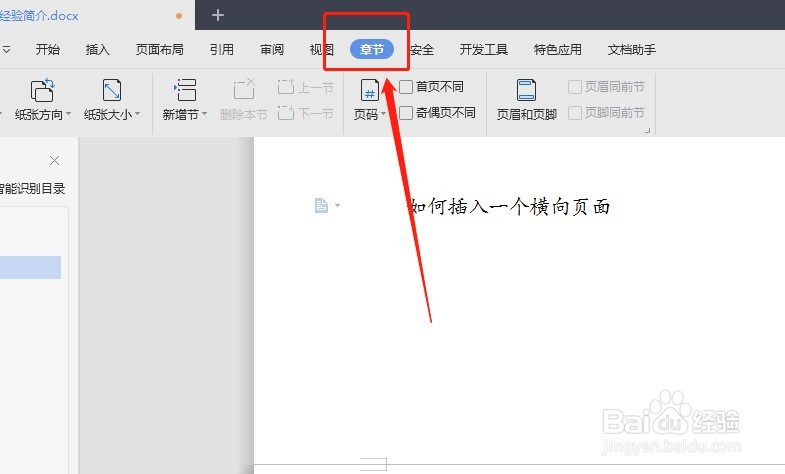The image size is (785, 474).
Task: Click the heading 如何插入一个横向页面
Action: click(x=510, y=206)
